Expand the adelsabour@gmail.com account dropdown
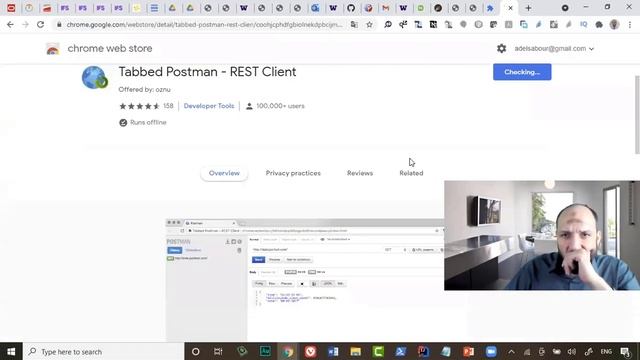This screenshot has height=360, width=640. click(554, 49)
